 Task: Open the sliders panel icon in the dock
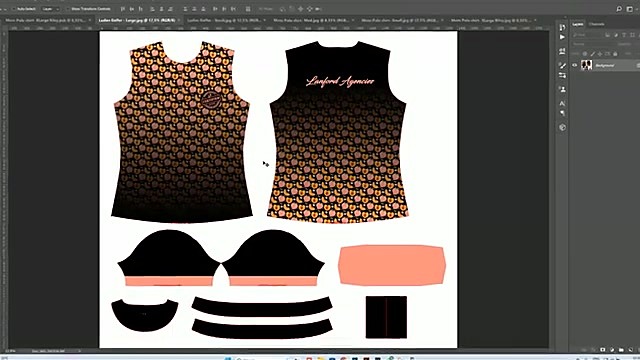[x=562, y=75]
